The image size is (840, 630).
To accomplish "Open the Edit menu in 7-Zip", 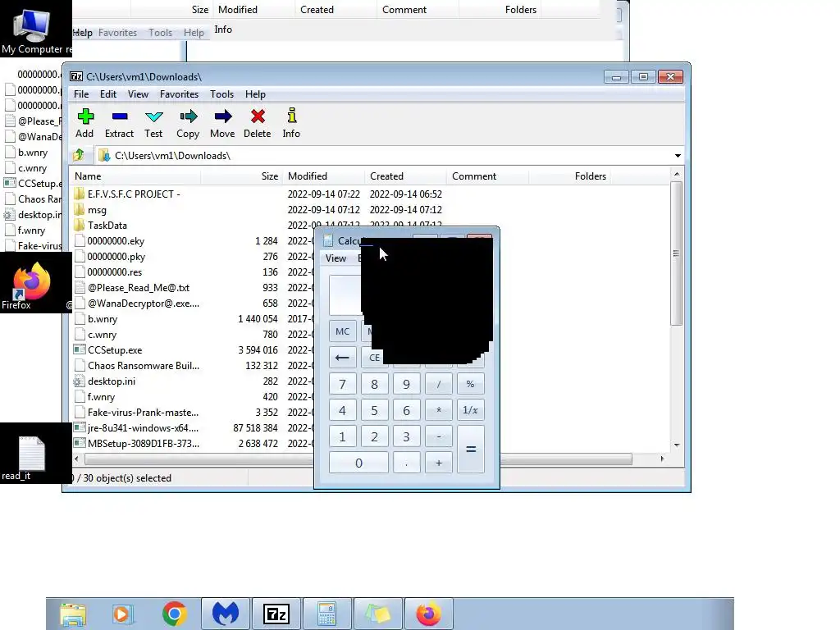I will [108, 94].
